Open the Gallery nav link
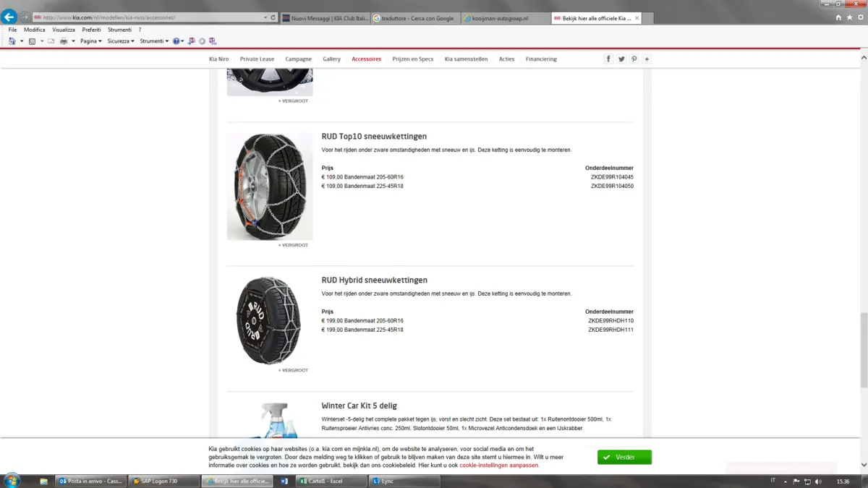 [332, 59]
